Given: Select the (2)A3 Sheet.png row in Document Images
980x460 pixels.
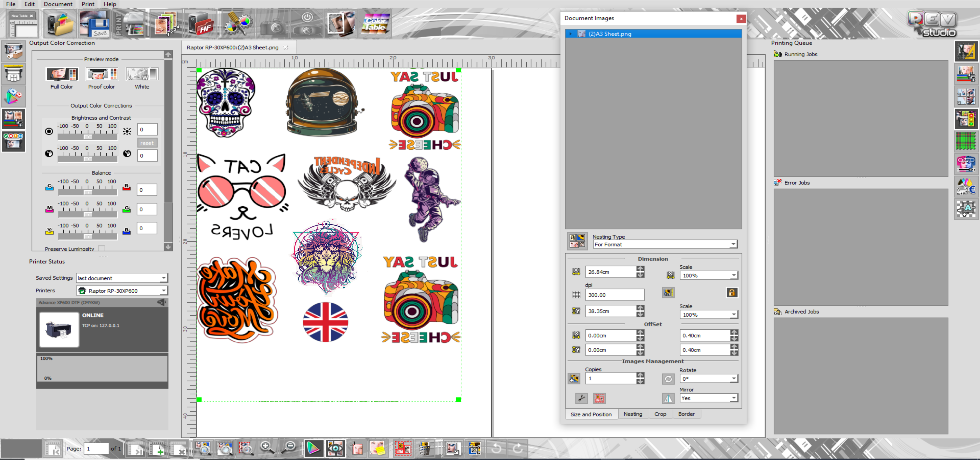Looking at the screenshot, I should (x=653, y=34).
